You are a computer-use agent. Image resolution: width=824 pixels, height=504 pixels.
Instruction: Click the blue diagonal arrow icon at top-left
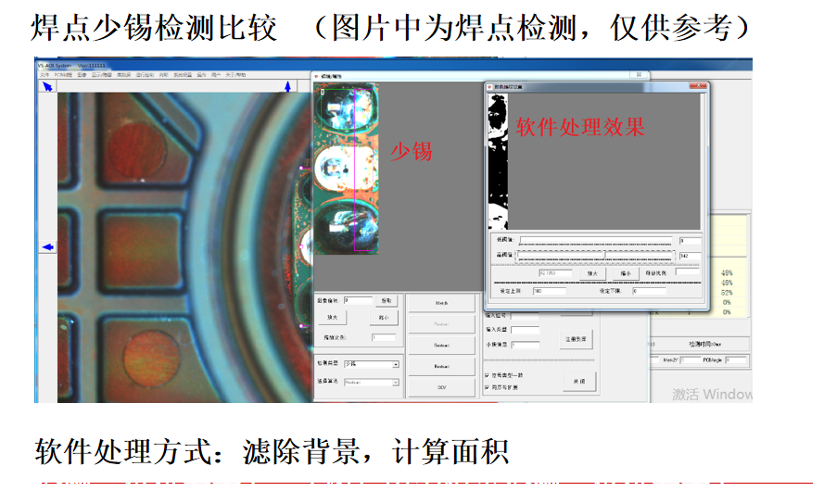[x=47, y=86]
